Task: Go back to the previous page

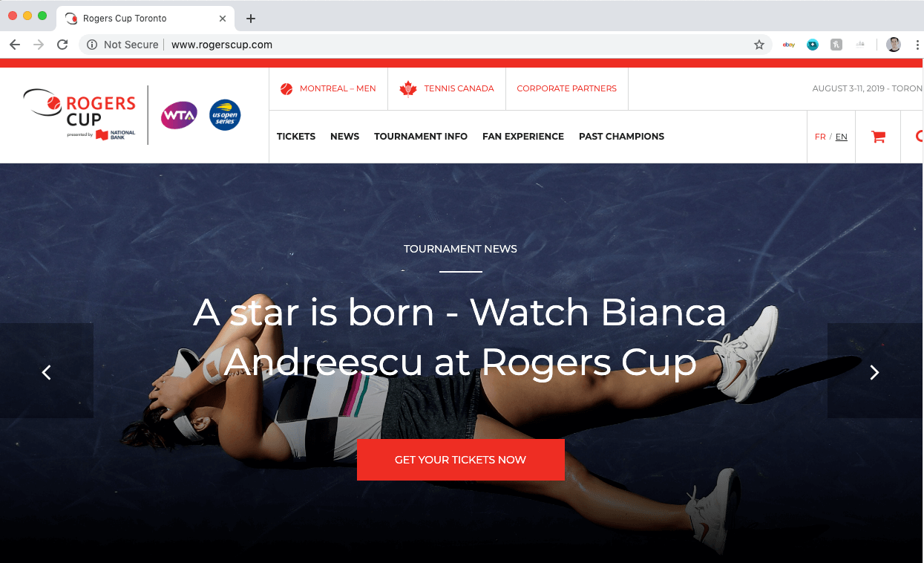Action: (x=15, y=45)
